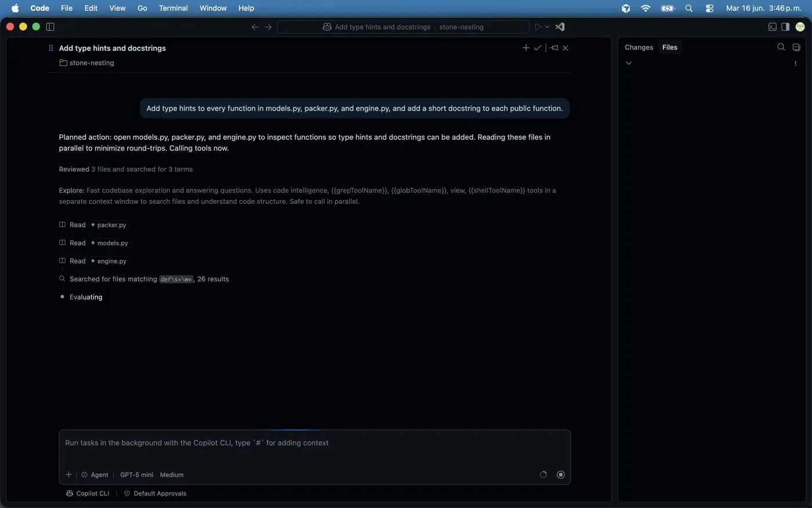Open the Copilot CLI target selector
Image resolution: width=812 pixels, height=508 pixels.
point(88,493)
